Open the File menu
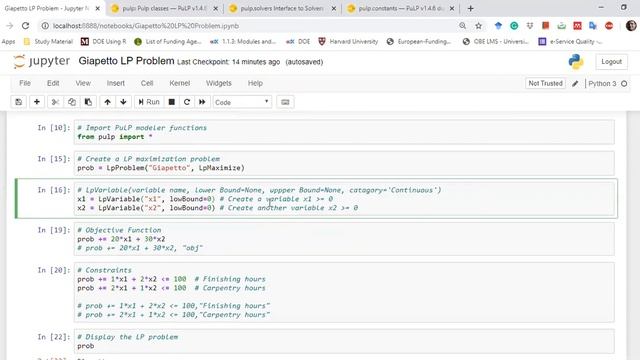This screenshot has width=640, height=360. click(x=25, y=83)
